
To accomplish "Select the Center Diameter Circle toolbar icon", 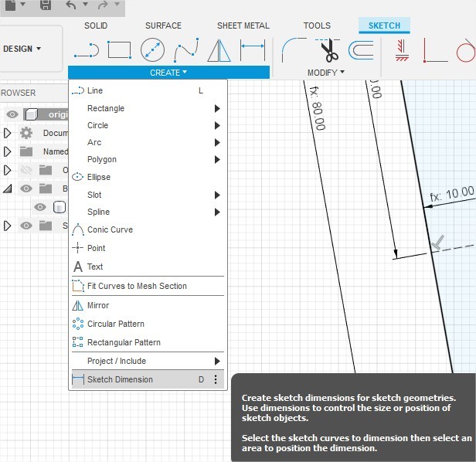I will tap(152, 49).
